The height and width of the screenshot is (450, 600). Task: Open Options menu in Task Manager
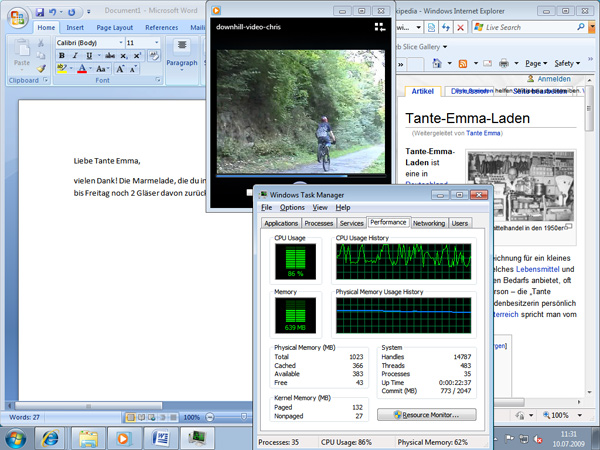click(292, 207)
